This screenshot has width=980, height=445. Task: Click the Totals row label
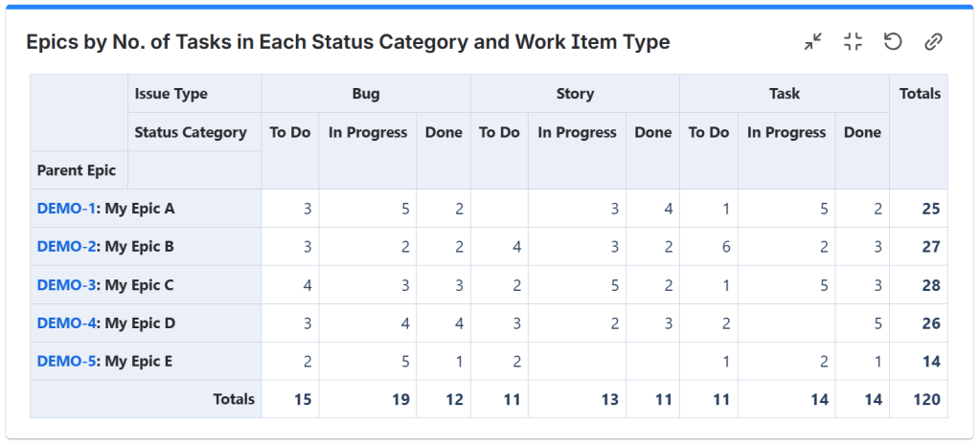[x=234, y=400]
